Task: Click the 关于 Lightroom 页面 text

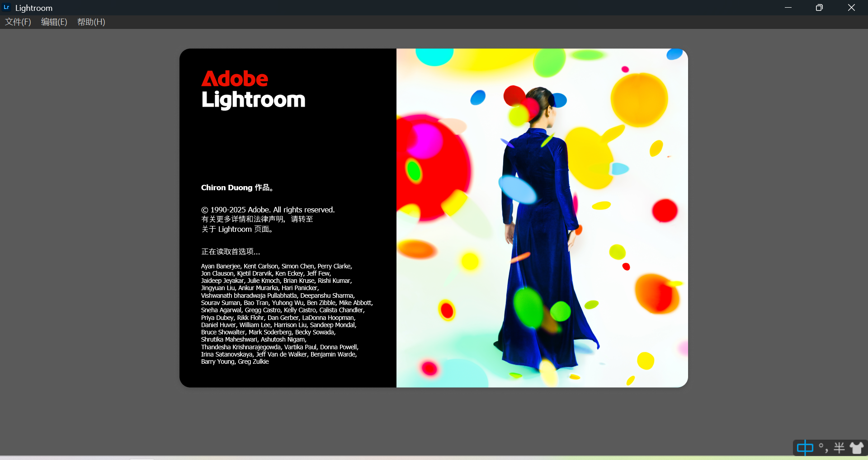Action: coord(237,229)
